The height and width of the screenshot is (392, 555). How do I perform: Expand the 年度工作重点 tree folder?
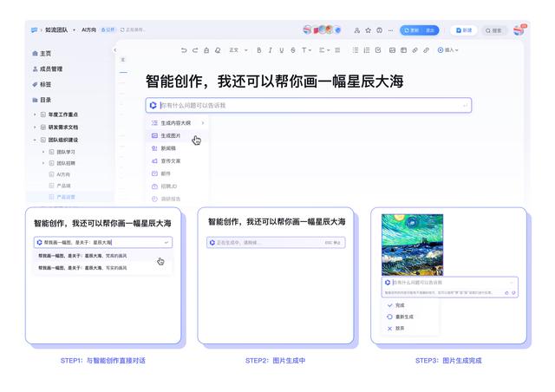pyautogui.click(x=35, y=114)
